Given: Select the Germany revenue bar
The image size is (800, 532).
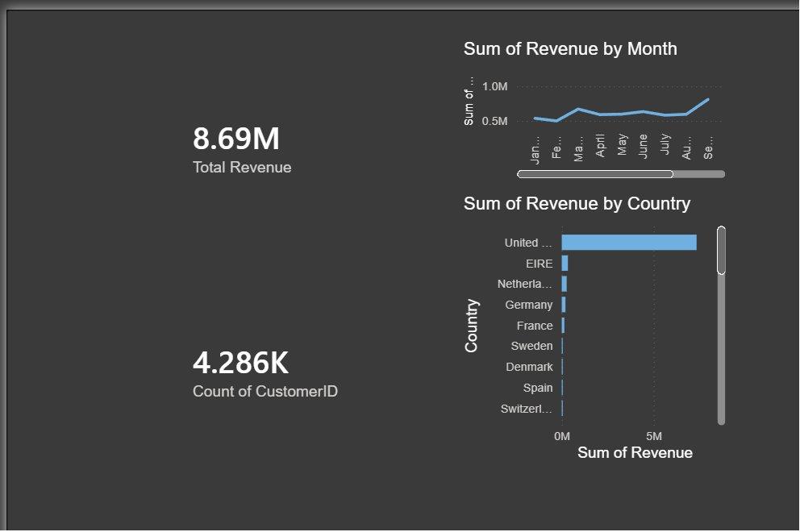Looking at the screenshot, I should click(564, 305).
